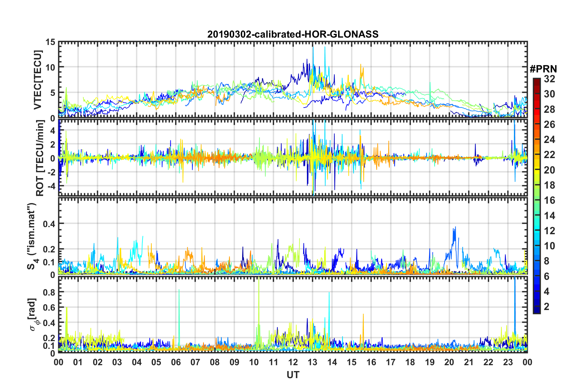Viewport: 586px width, 392px height.
Task: Click the VTEC[TECU] y-axis label
Action: click(38, 80)
